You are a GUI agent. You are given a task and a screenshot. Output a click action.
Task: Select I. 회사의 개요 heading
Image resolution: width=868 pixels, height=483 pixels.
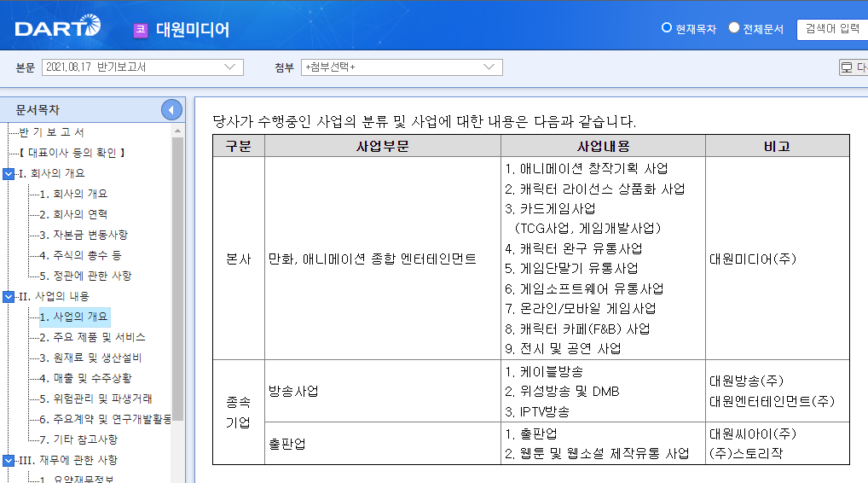pos(51,173)
